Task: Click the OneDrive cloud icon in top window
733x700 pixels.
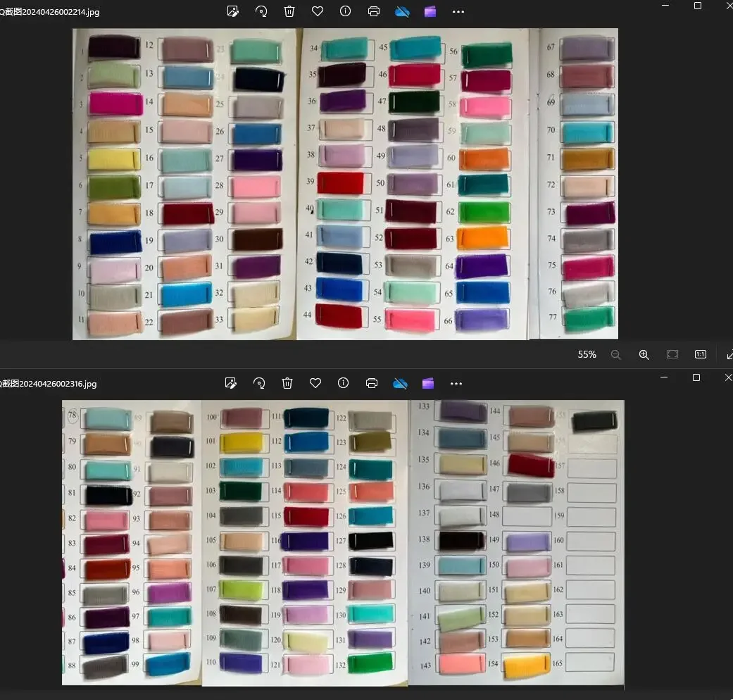Action: click(402, 11)
